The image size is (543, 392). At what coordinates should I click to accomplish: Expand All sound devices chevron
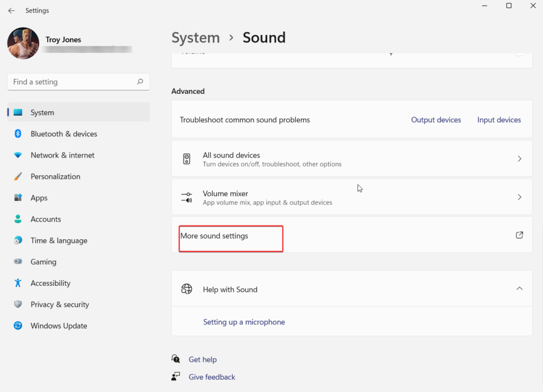click(x=520, y=159)
